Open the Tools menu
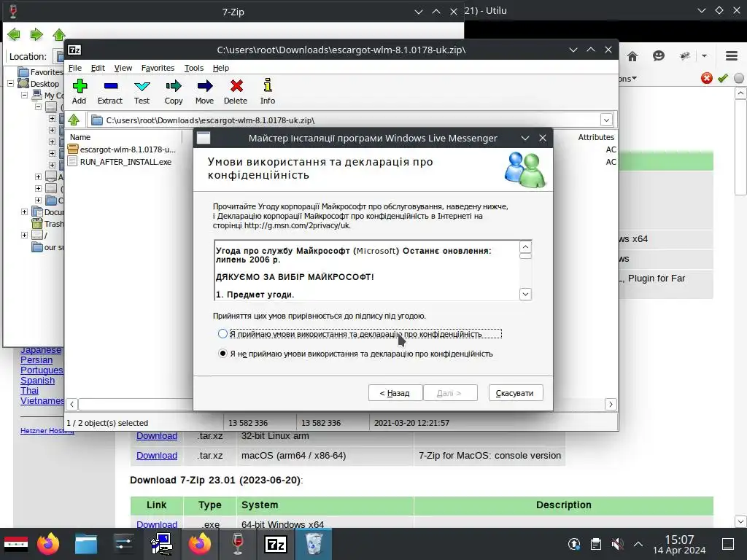The image size is (747, 560). pyautogui.click(x=194, y=68)
